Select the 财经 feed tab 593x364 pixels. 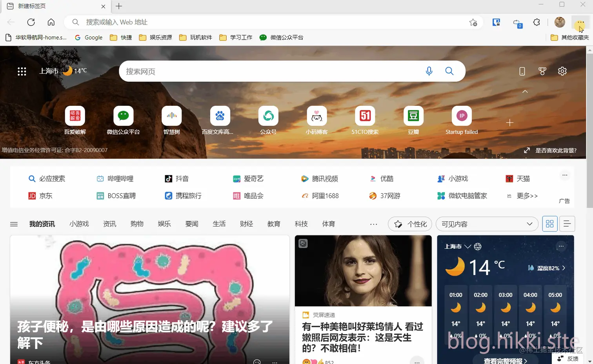coord(246,224)
